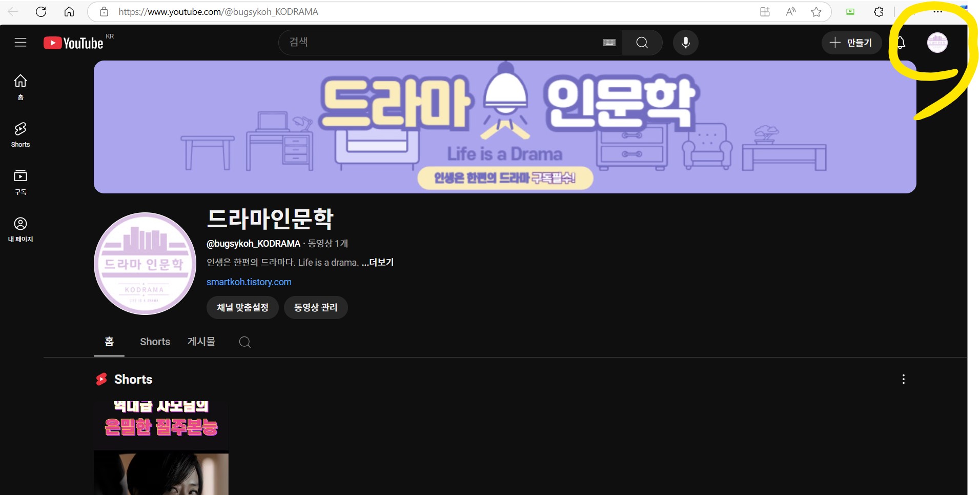Open browser extensions puzzle icon
Image resolution: width=980 pixels, height=495 pixels.
(879, 12)
